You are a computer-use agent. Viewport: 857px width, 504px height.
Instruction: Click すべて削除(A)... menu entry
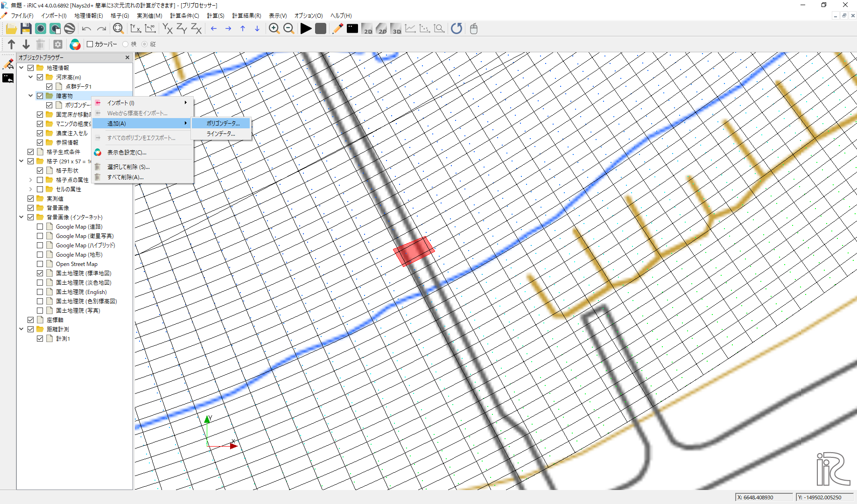coord(142,177)
